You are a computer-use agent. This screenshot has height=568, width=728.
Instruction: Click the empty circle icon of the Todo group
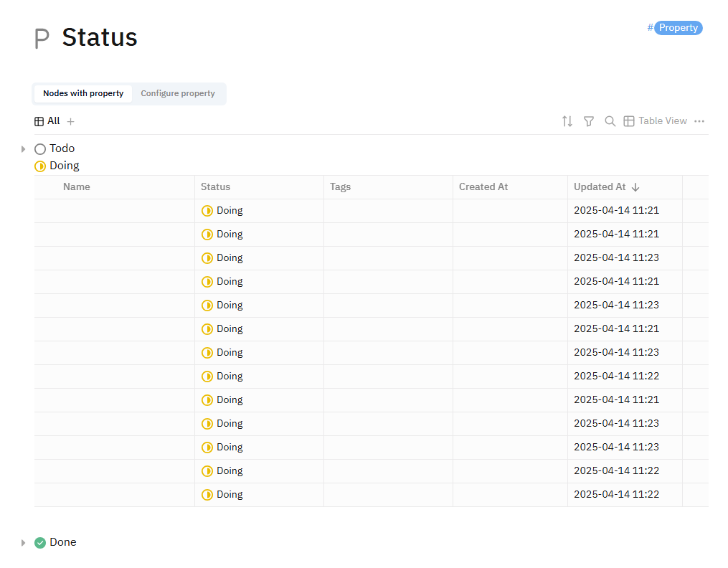pos(40,149)
